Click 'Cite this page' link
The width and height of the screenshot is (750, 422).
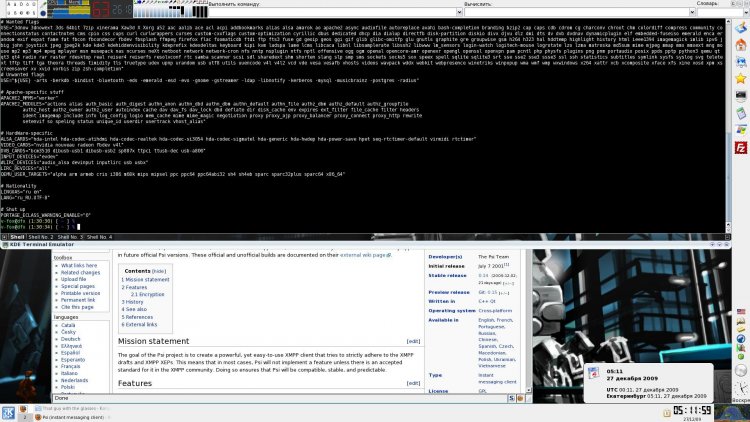click(77, 307)
